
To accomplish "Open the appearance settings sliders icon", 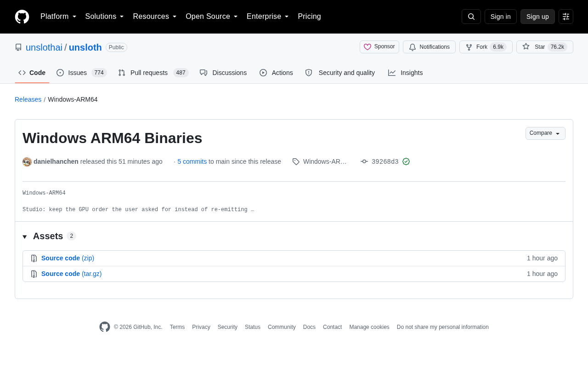I will click(566, 17).
